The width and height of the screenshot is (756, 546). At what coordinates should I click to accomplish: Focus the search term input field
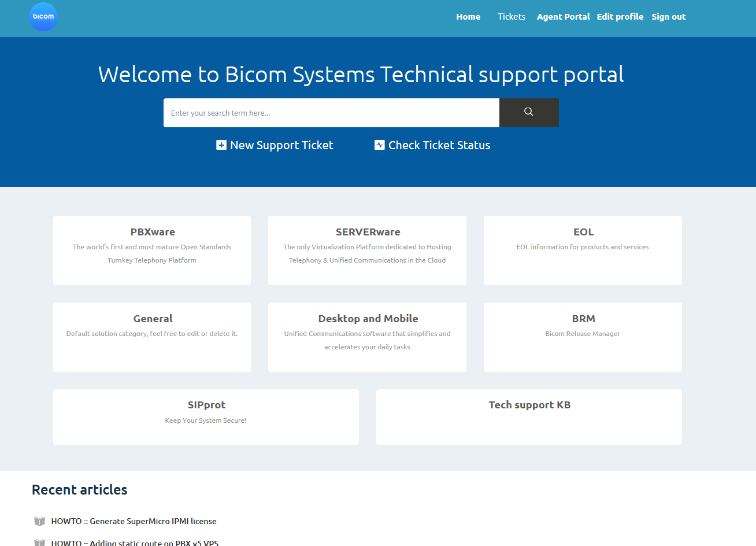331,113
